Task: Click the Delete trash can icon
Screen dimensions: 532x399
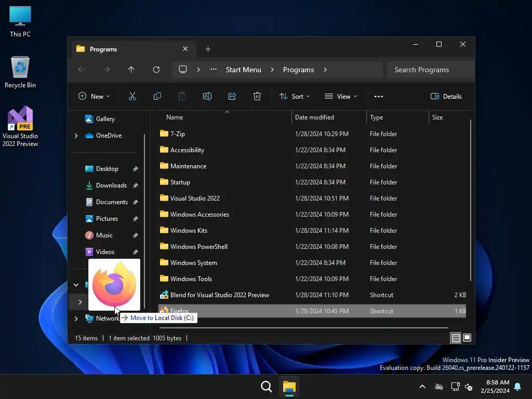Action: pos(257,96)
